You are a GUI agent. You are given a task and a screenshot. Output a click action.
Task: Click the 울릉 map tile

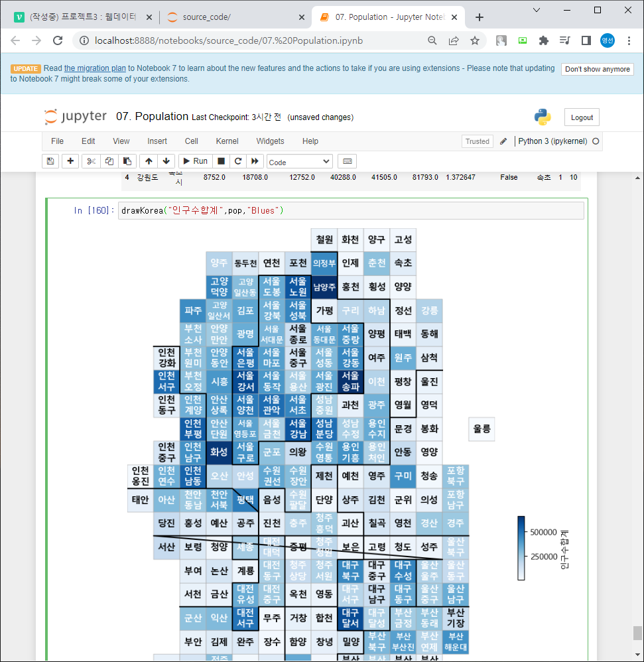tap(482, 429)
